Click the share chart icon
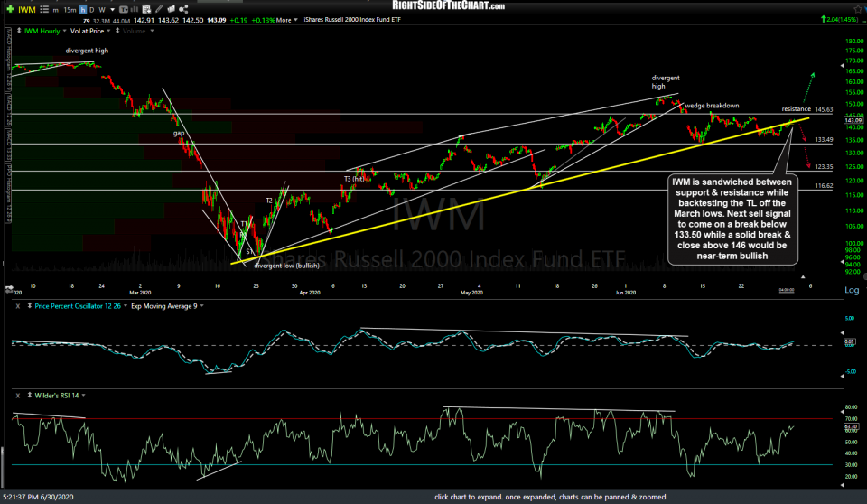 point(183,9)
